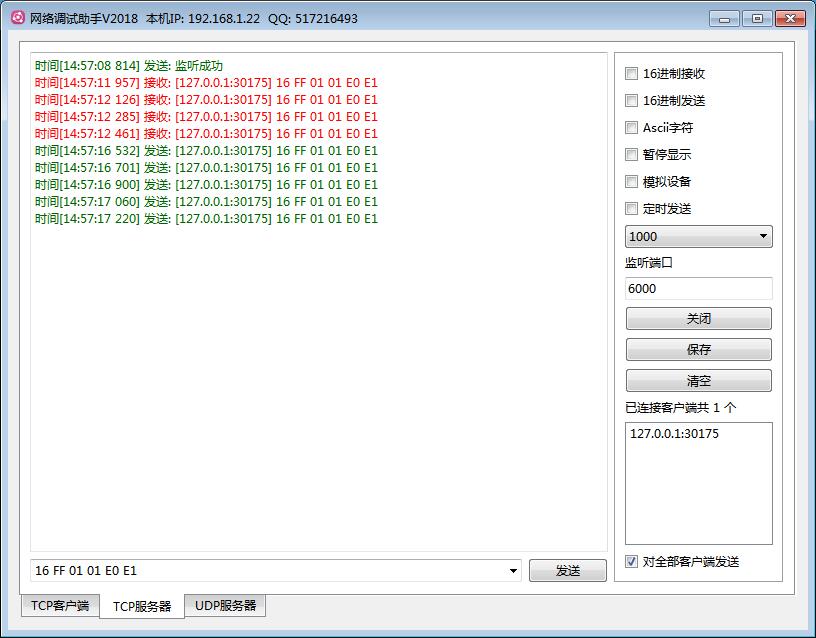Click the 清空 clear button
816x638 pixels.
click(x=698, y=381)
